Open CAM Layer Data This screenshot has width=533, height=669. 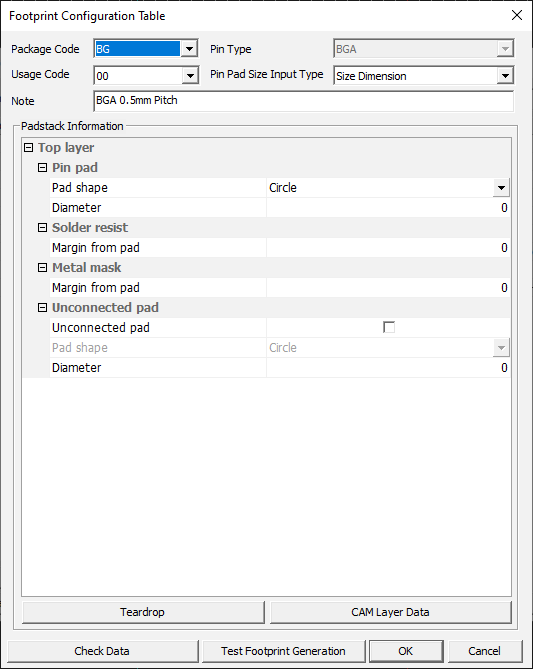tap(390, 612)
